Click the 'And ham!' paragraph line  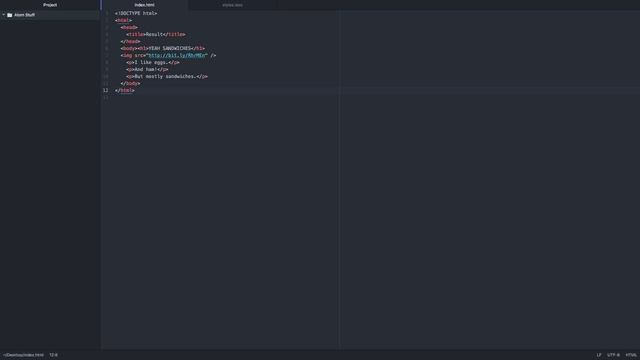[x=147, y=69]
